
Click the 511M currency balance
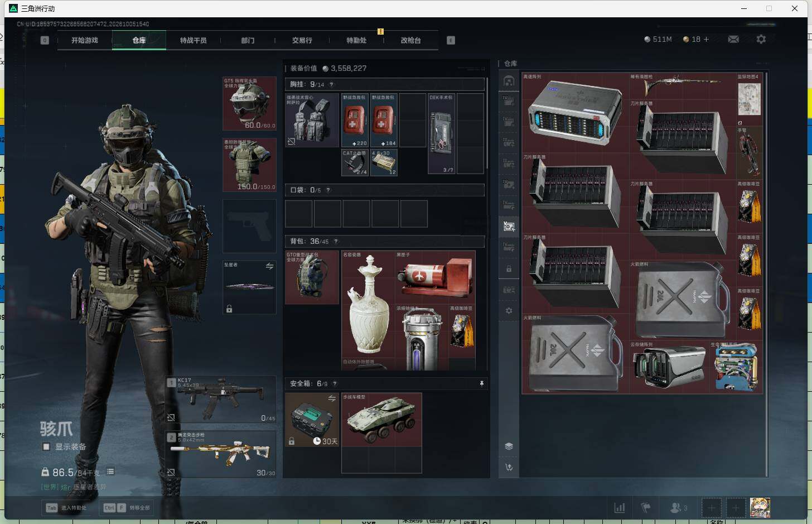[x=658, y=39]
